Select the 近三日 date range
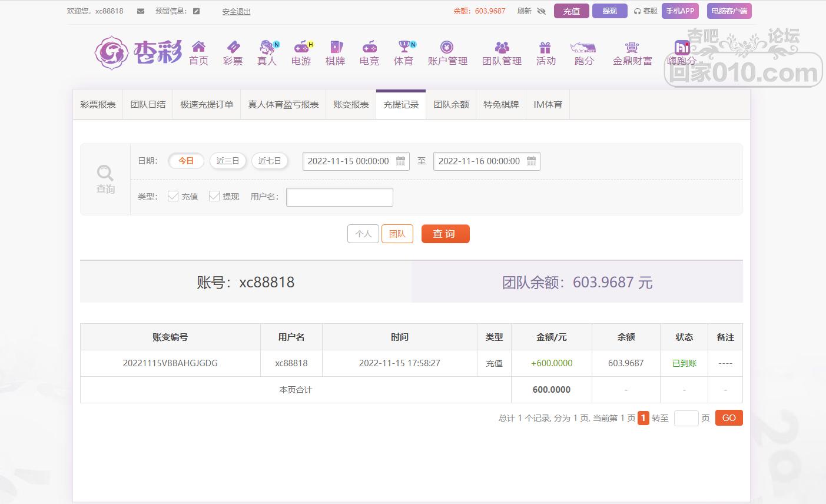 pyautogui.click(x=228, y=161)
